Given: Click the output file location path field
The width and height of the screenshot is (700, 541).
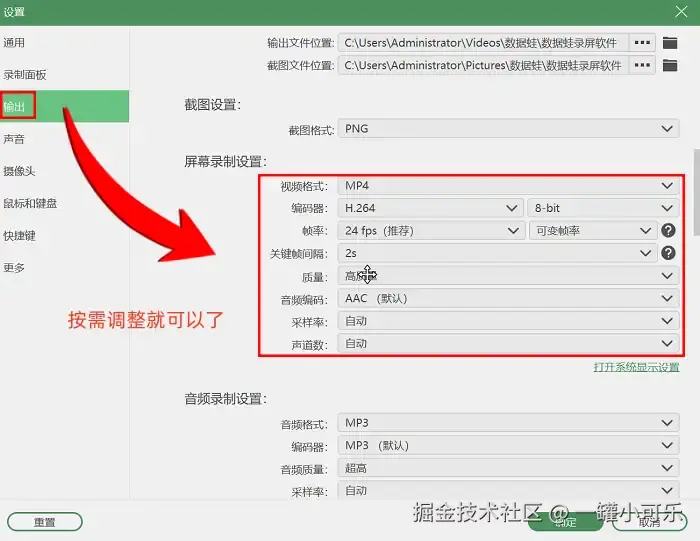Looking at the screenshot, I should pos(483,43).
